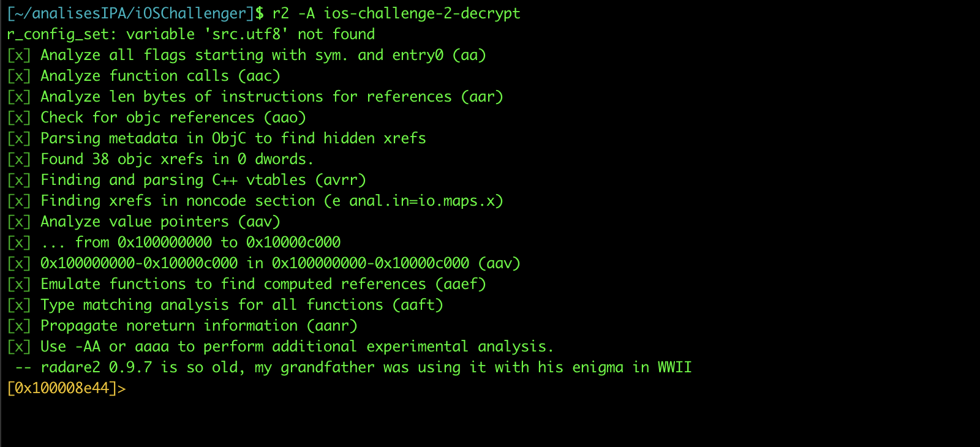Click the radare2 prompt [0x100008e44]>

[66, 388]
